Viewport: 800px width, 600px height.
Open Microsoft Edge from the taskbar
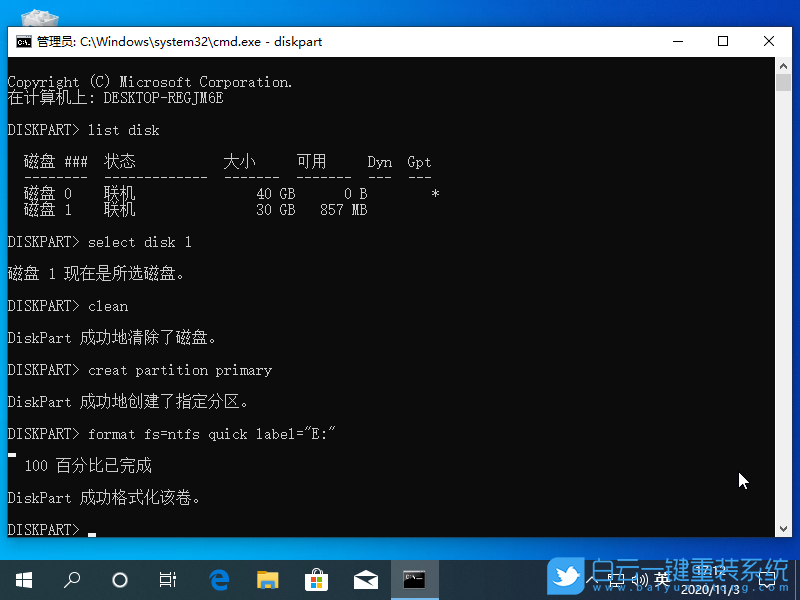click(x=219, y=580)
